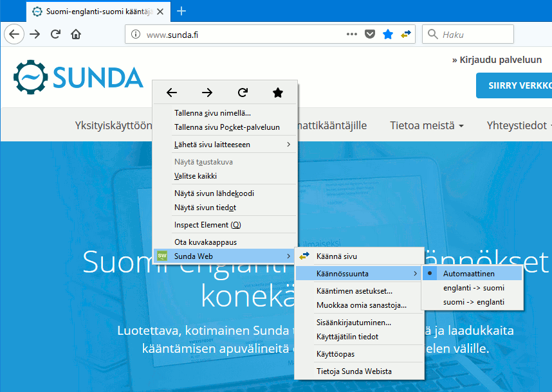Choose Tallenna sivu Pocket-palveluun

[225, 127]
